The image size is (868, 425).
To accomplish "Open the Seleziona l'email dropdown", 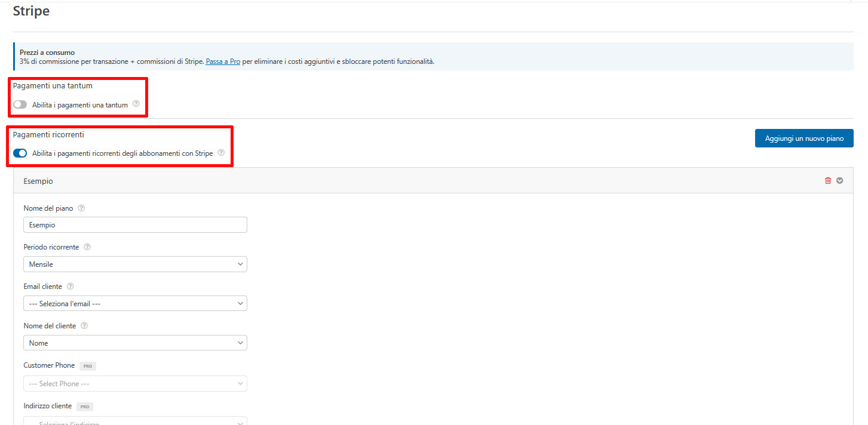I will click(135, 303).
